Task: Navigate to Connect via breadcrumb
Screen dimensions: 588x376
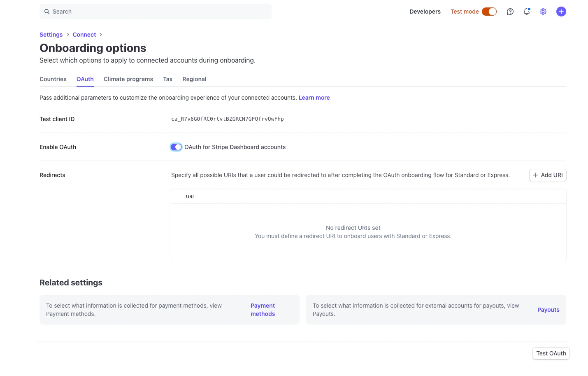Action: [x=84, y=35]
